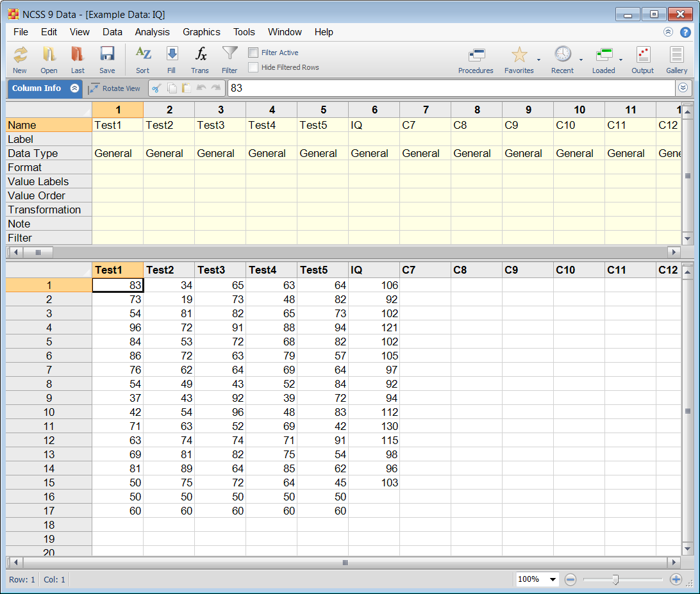Viewport: 700px width, 594px height.
Task: Toggle the Hide Filtered Rows checkbox
Action: coord(253,67)
